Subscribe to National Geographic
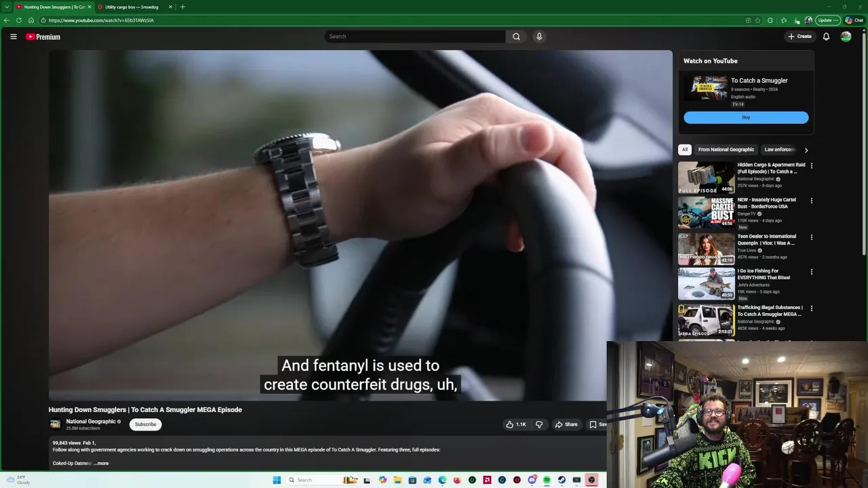Image resolution: width=868 pixels, height=488 pixels. click(145, 424)
